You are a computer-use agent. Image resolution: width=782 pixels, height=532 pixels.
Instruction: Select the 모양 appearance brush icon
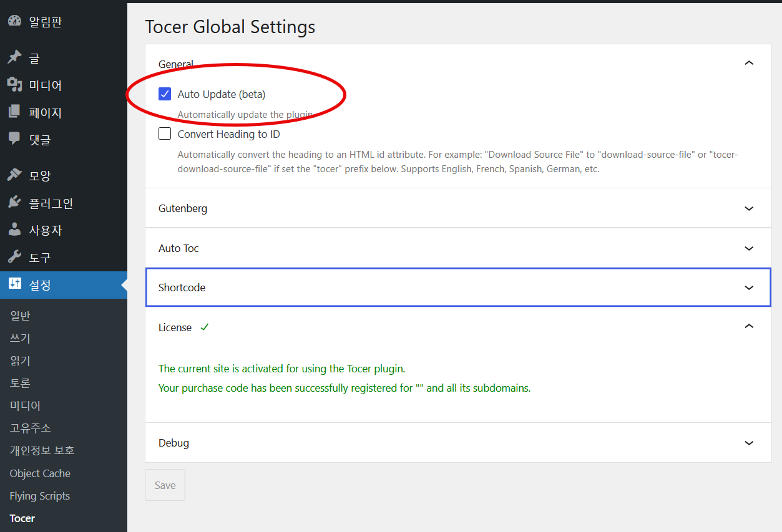[x=15, y=175]
